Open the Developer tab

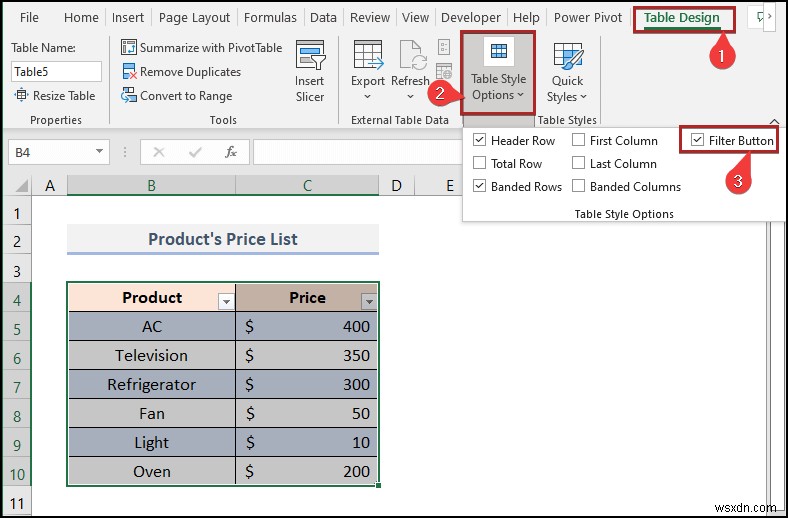tap(471, 18)
